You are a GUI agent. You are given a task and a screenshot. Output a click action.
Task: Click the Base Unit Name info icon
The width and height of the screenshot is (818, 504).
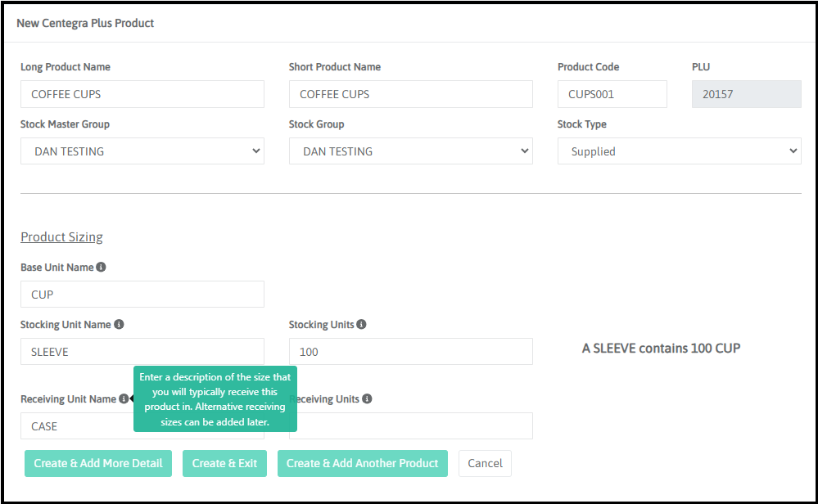(x=101, y=268)
